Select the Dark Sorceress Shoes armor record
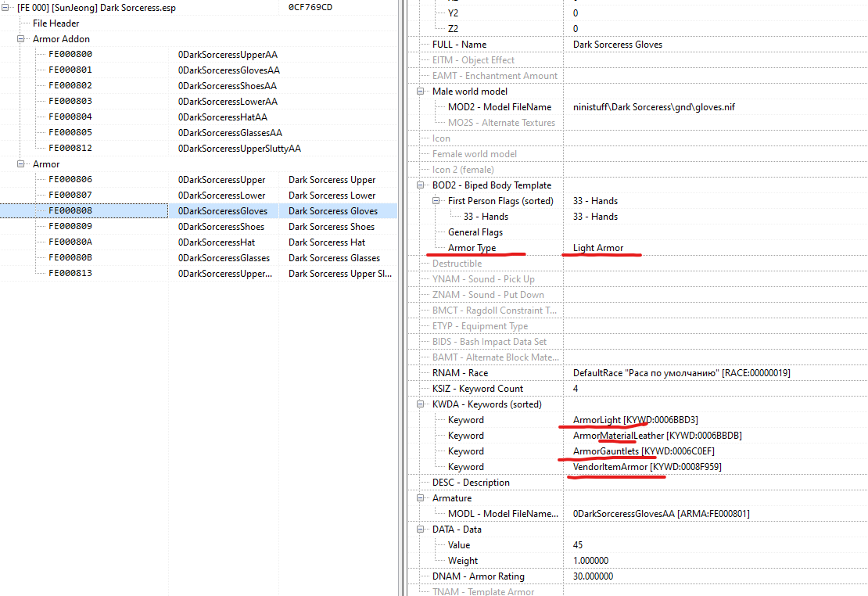 [198, 227]
